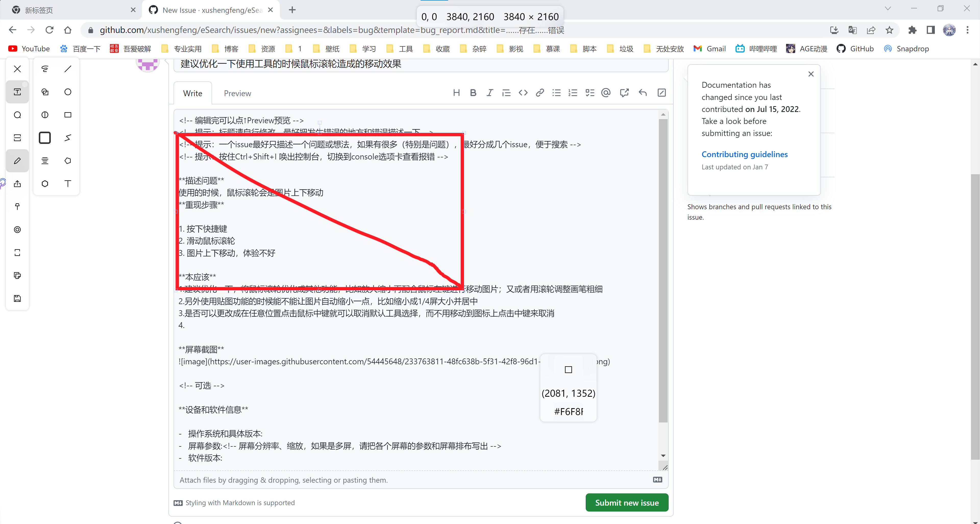Insert code formatting
The image size is (980, 524).
tap(523, 93)
